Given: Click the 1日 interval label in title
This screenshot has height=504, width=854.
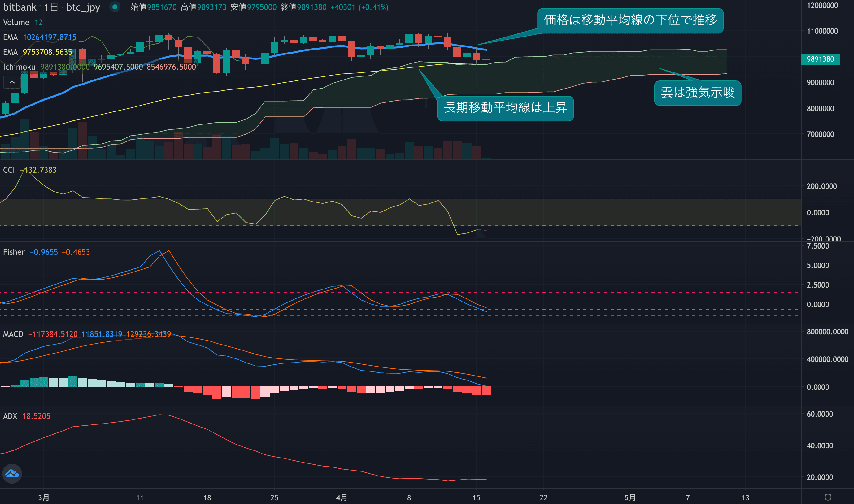Looking at the screenshot, I should pyautogui.click(x=51, y=7).
